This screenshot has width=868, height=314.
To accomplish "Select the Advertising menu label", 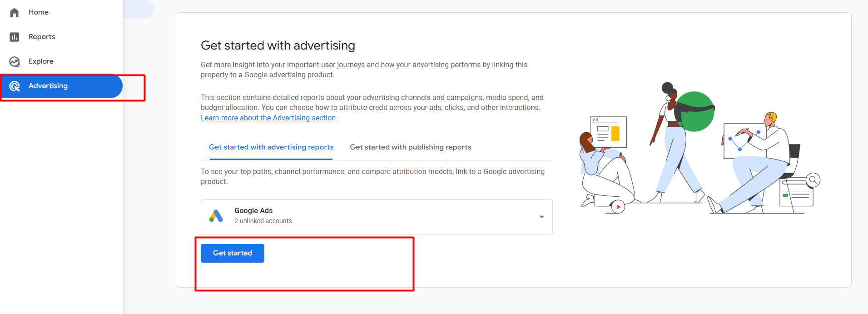I will pyautogui.click(x=48, y=86).
